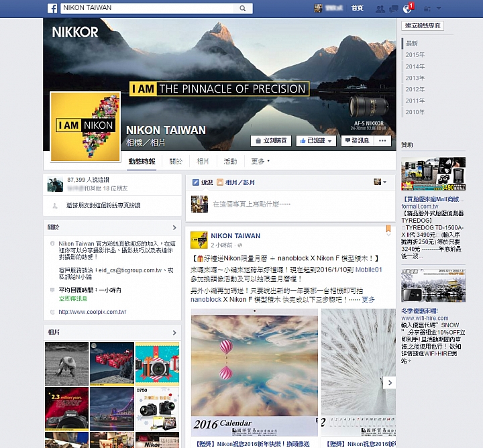Screen dimensions: 483x448
Task: Open the friend requests icon
Action: [380, 9]
